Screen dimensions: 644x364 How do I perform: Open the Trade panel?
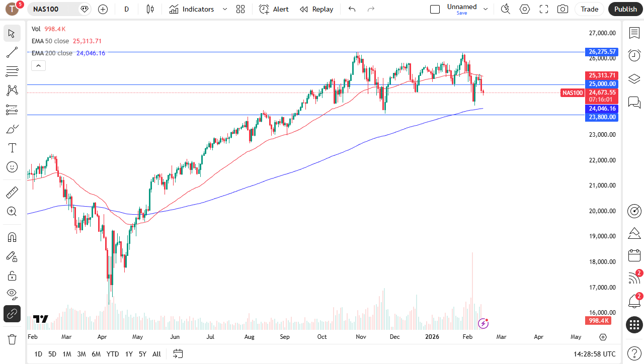(x=590, y=9)
